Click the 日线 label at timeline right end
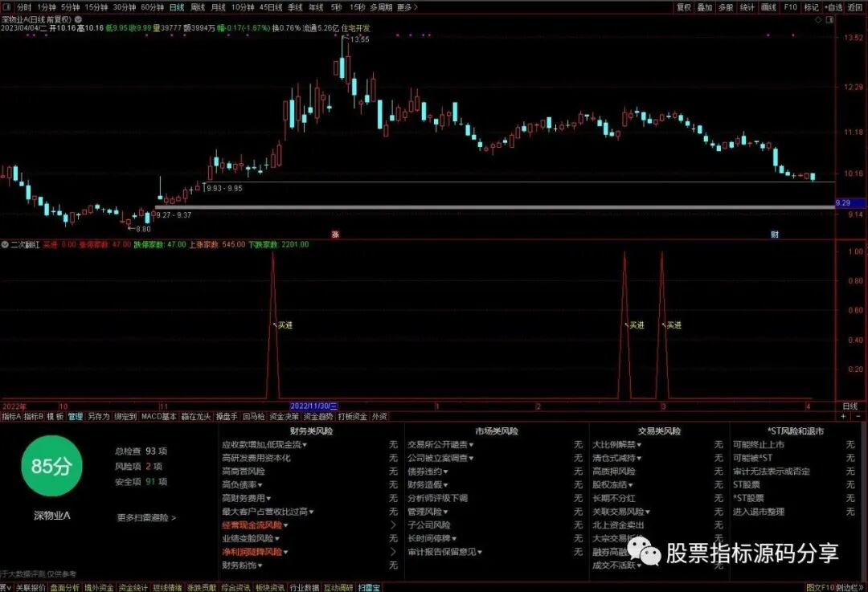Image resolution: width=868 pixels, height=592 pixels. (850, 406)
